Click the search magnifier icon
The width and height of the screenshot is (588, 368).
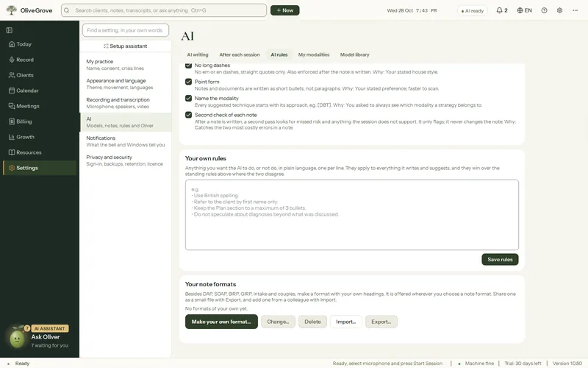tap(67, 10)
